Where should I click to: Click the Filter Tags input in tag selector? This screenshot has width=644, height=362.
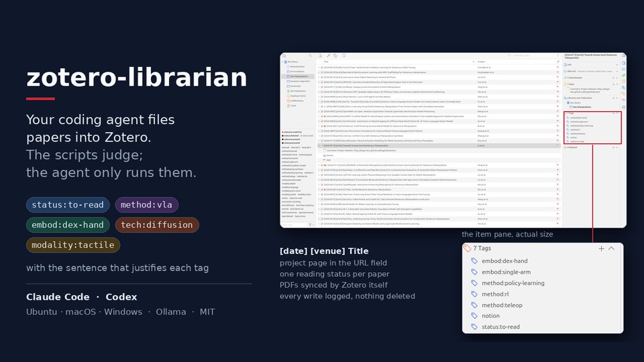click(294, 225)
